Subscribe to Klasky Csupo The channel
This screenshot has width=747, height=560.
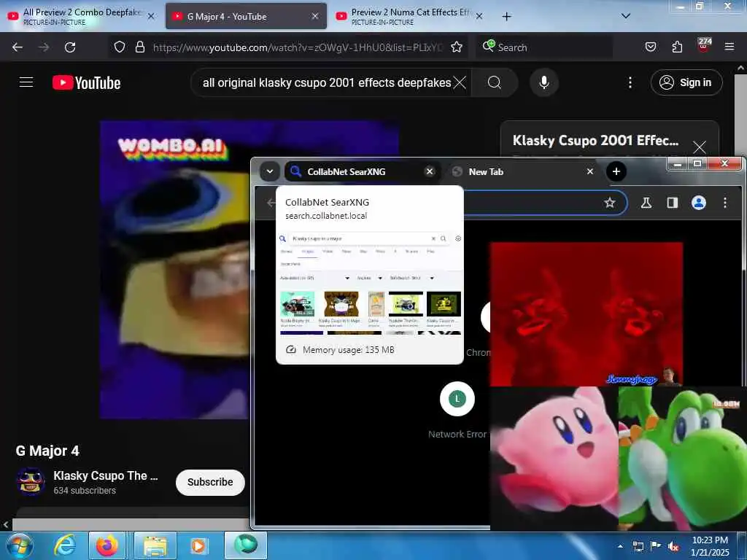click(x=210, y=482)
